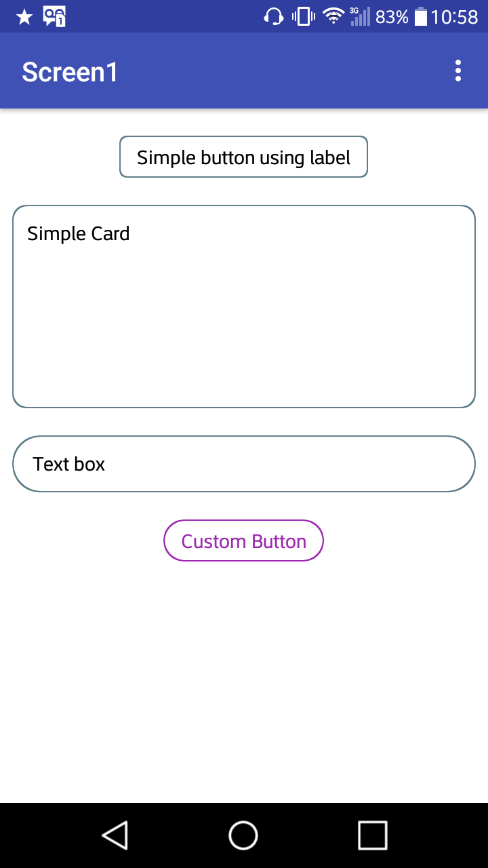Tap the headphones status icon
Viewport: 488px width, 868px height.
click(273, 17)
